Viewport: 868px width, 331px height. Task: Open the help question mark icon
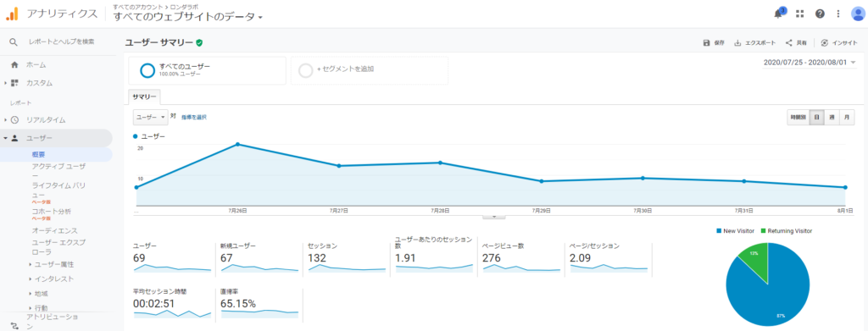click(820, 14)
